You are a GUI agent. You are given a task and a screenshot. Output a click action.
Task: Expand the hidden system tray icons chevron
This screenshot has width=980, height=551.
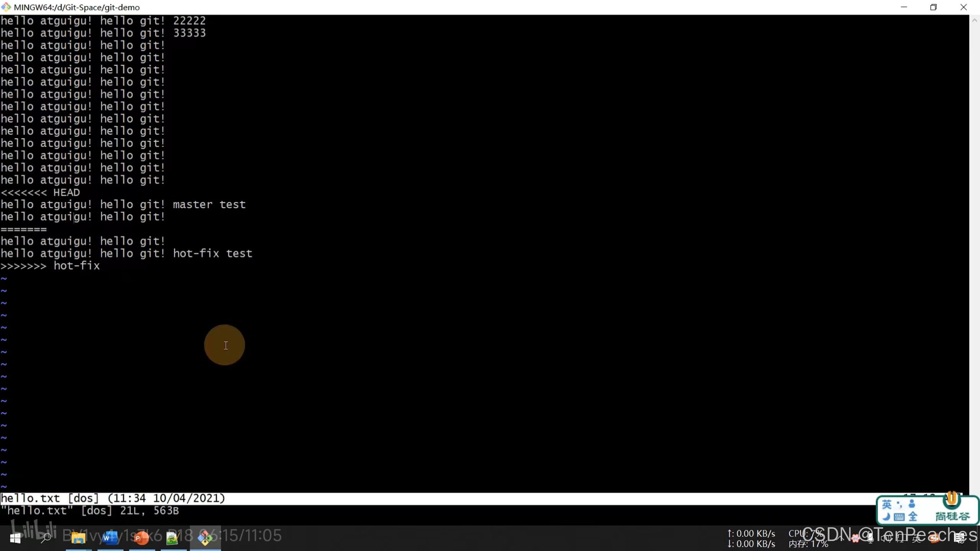coord(841,538)
